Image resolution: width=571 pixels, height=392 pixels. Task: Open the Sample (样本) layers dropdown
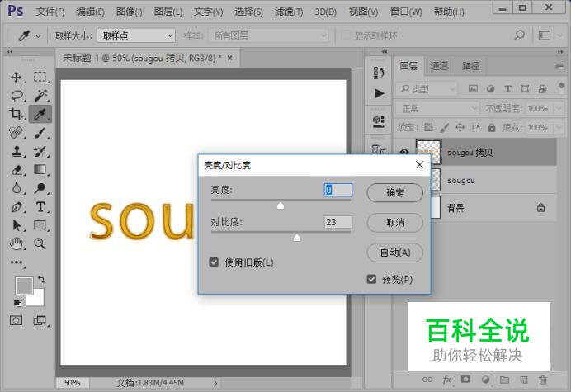pyautogui.click(x=269, y=35)
